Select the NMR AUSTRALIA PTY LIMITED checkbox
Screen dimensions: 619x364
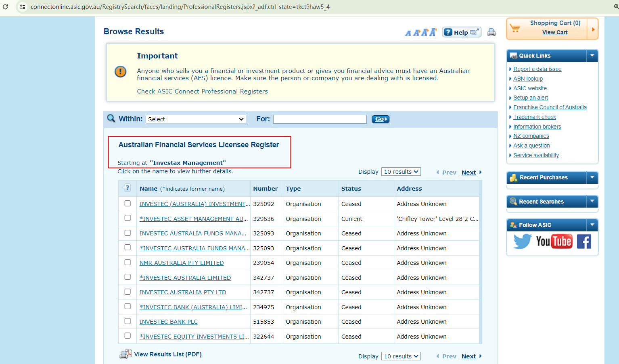coord(128,262)
